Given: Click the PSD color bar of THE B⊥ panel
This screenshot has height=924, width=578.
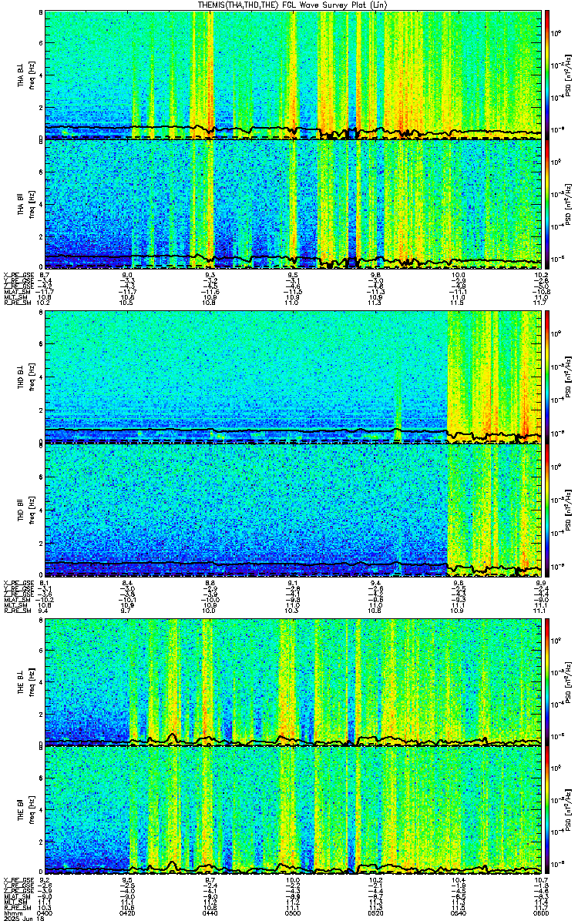Looking at the screenshot, I should tap(547, 681).
